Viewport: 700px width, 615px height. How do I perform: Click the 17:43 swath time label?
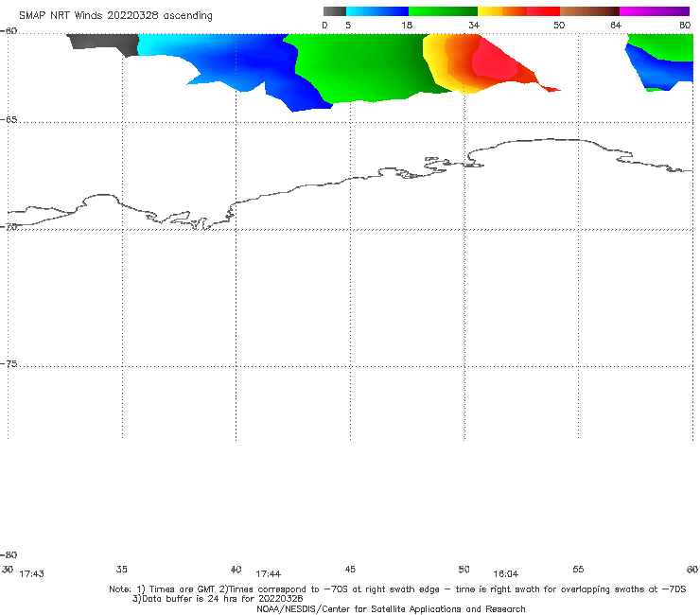[x=32, y=573]
